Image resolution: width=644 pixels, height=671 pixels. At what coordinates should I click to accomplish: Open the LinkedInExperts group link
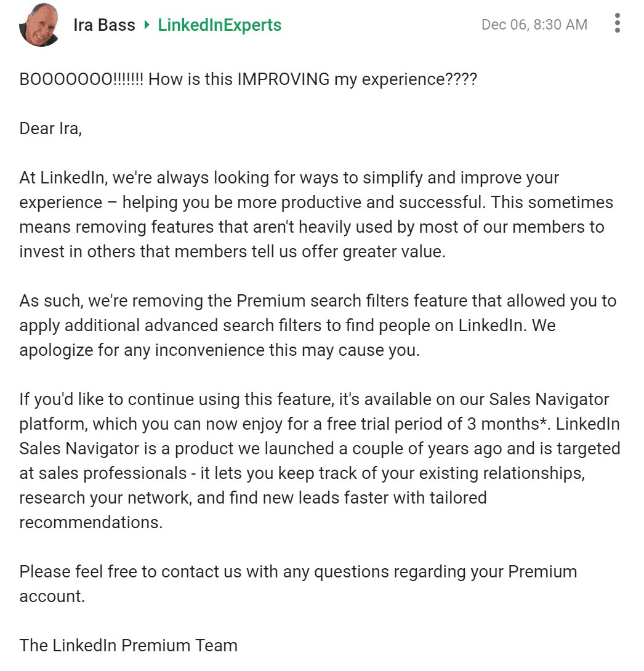[220, 25]
